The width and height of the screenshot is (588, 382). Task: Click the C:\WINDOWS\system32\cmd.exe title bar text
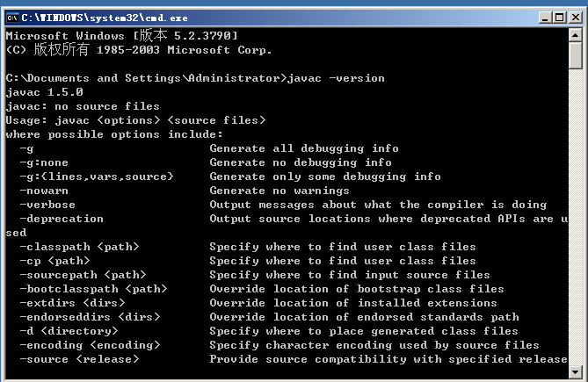click(105, 18)
